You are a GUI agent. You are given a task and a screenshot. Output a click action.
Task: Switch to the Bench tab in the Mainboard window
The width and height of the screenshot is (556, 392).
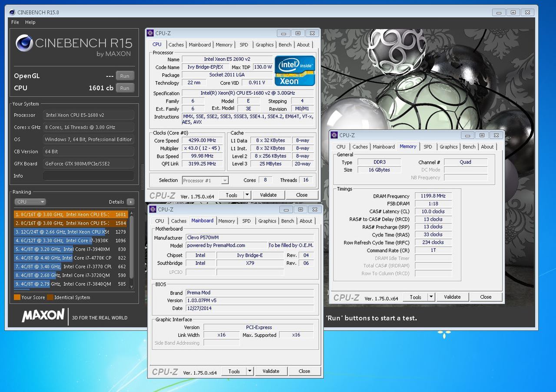(x=288, y=221)
